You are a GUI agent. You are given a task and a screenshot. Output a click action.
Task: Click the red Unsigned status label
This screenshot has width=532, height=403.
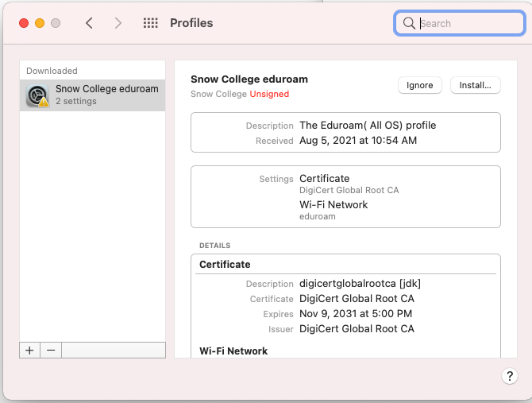269,94
